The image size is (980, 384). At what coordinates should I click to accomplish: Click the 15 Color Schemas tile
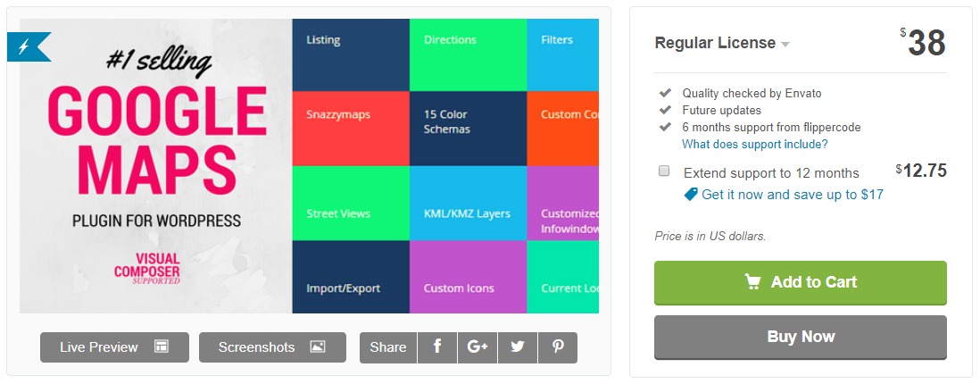tap(468, 129)
